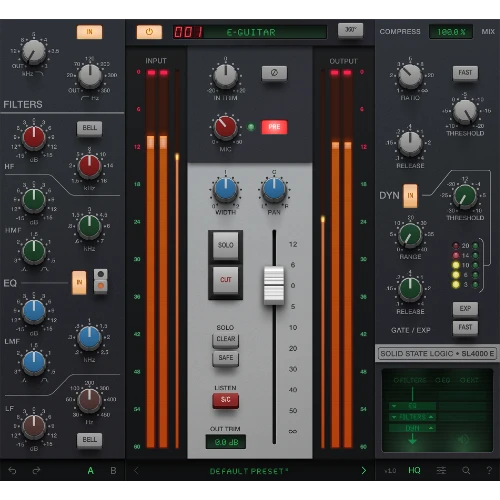The width and height of the screenshot is (500, 500).
Task: Click the speaker icon in routing display
Action: pyautogui.click(x=463, y=440)
